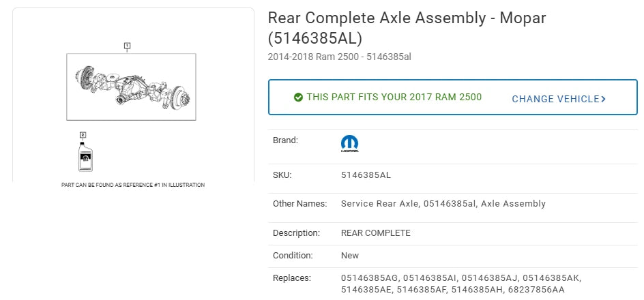Screen dimensions: 644x300
Task: Click the Replaces: label
Action: pyautogui.click(x=292, y=277)
